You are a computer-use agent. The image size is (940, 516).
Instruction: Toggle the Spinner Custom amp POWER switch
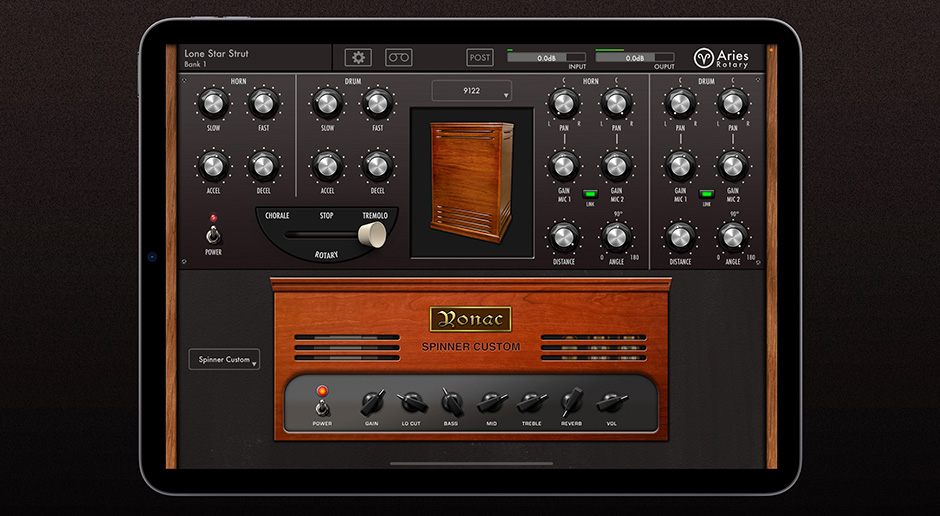point(322,406)
